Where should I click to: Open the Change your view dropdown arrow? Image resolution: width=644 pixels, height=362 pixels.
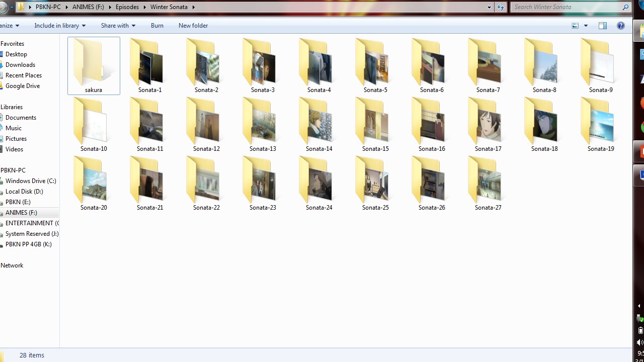[x=586, y=26]
